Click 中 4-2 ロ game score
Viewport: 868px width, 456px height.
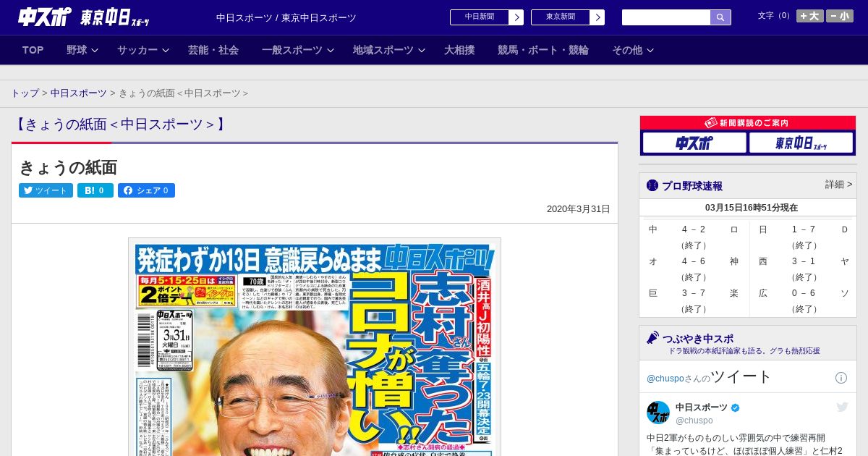[694, 237]
